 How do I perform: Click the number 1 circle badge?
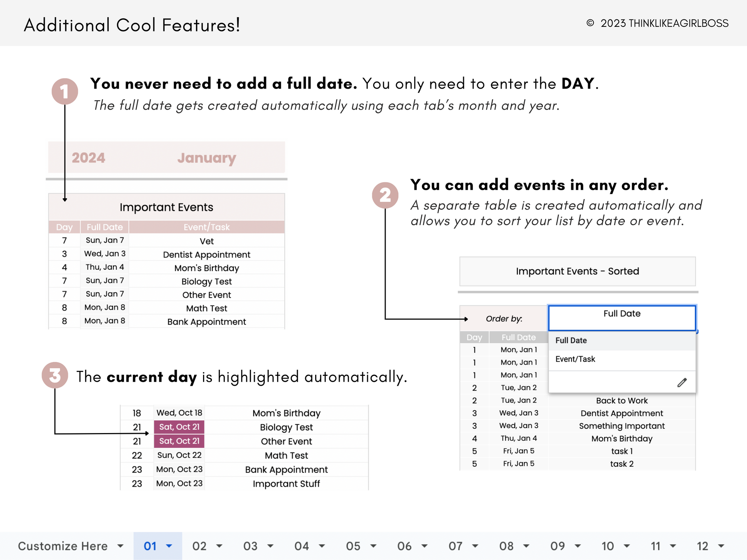click(64, 91)
